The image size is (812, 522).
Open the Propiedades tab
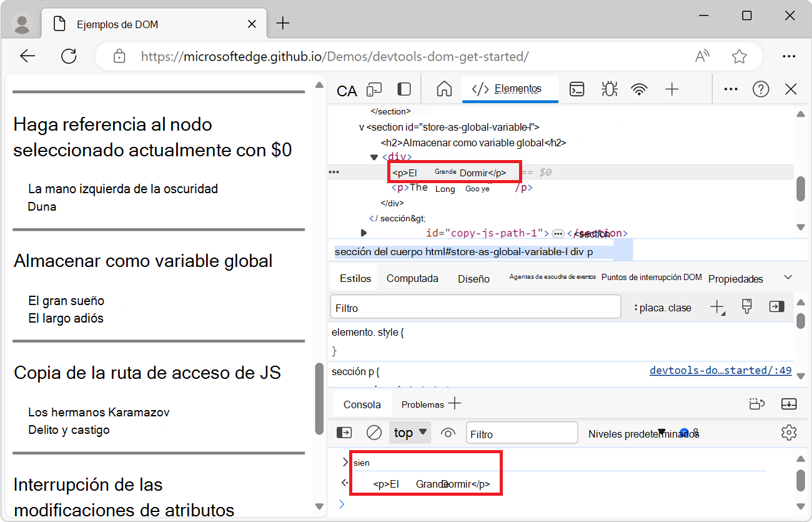point(736,279)
